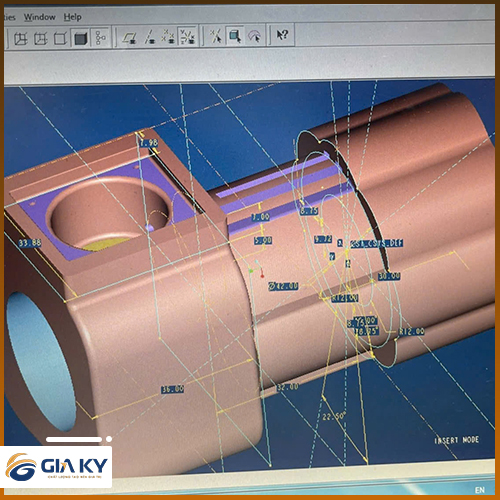Select the 30.00 dimension label
Screen dimensions: 500x500
389,276
